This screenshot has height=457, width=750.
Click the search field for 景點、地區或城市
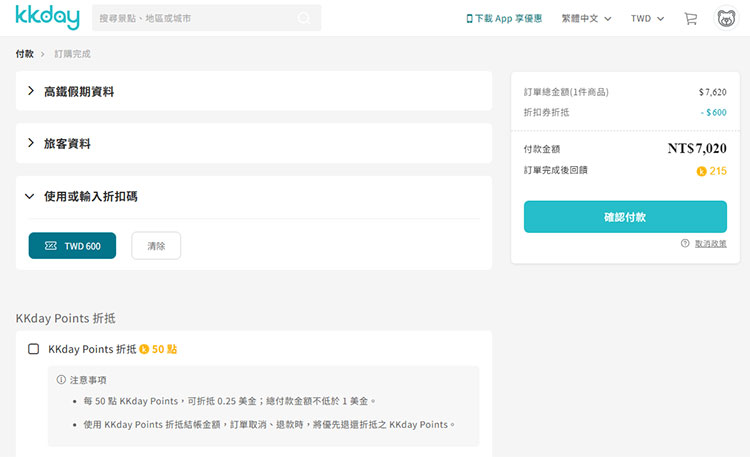click(x=195, y=18)
